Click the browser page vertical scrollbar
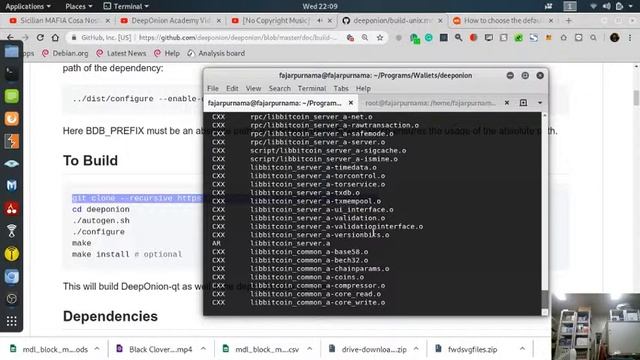Viewport: 640px width, 360px height. [x=636, y=98]
